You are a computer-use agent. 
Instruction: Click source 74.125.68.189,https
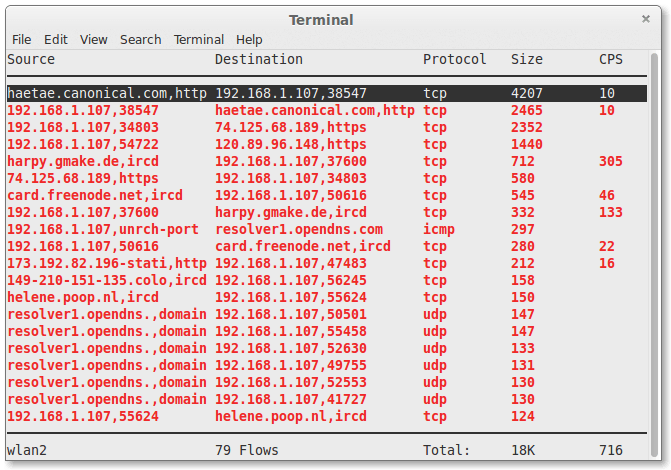point(83,178)
